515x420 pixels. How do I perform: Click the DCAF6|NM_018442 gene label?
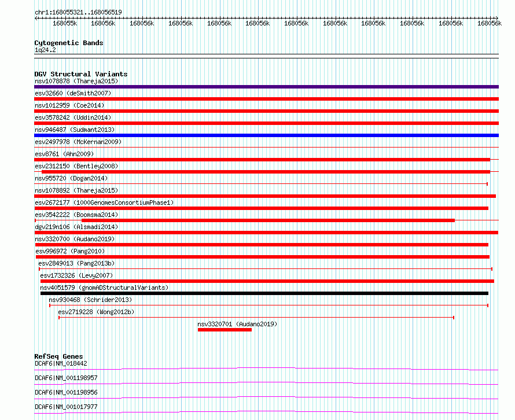[x=61, y=363]
